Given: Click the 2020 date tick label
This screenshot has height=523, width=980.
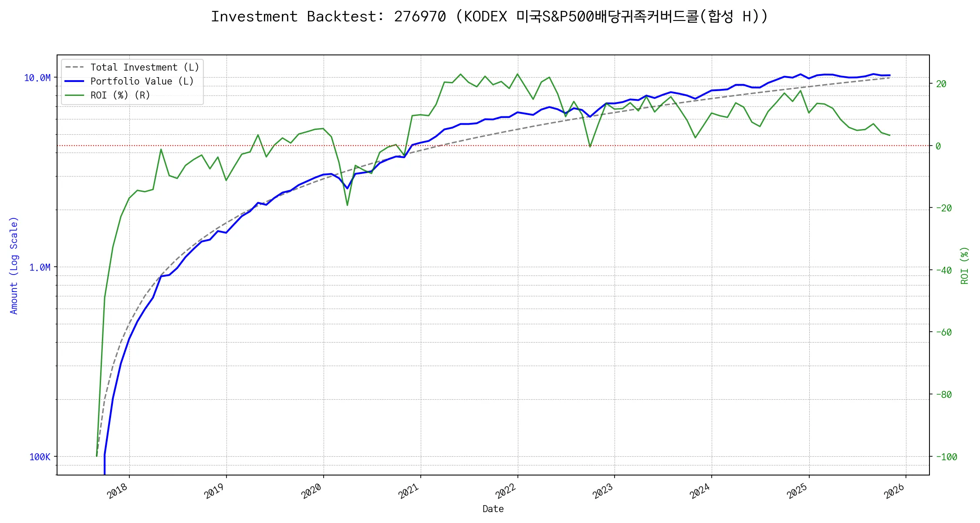Looking at the screenshot, I should tap(311, 491).
